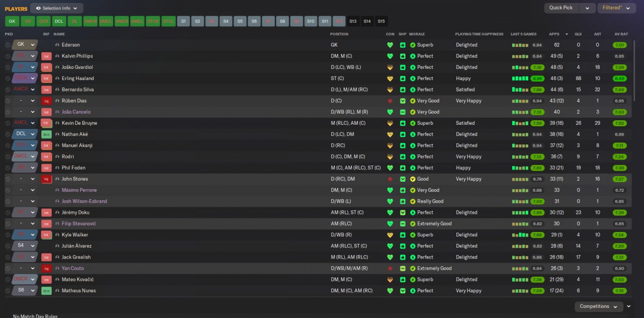Viewport: 644px width, 318px height.
Task: Toggle the picked checkmark for João Cancelo
Action: click(8, 112)
